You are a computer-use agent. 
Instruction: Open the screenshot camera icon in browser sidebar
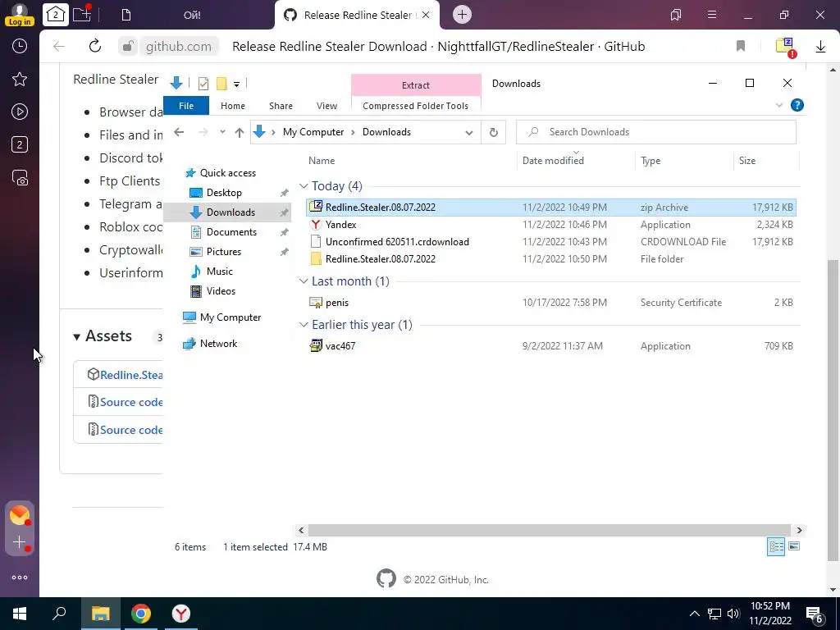coord(20,177)
